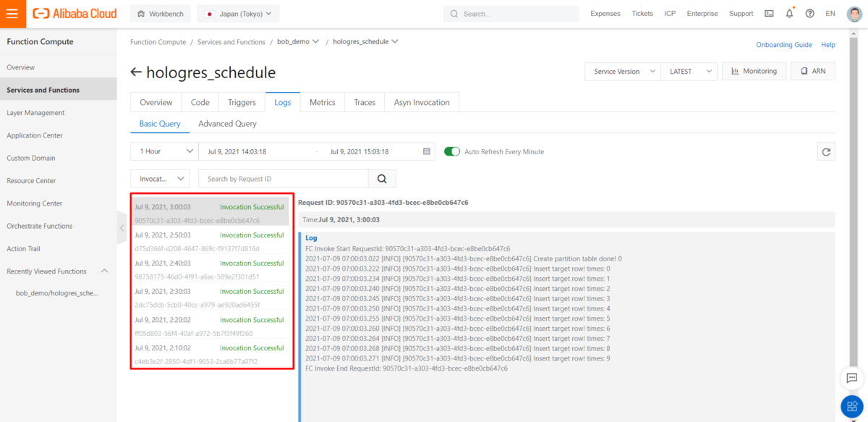Switch to the Metrics tab
This screenshot has height=422, width=868.
pos(323,102)
